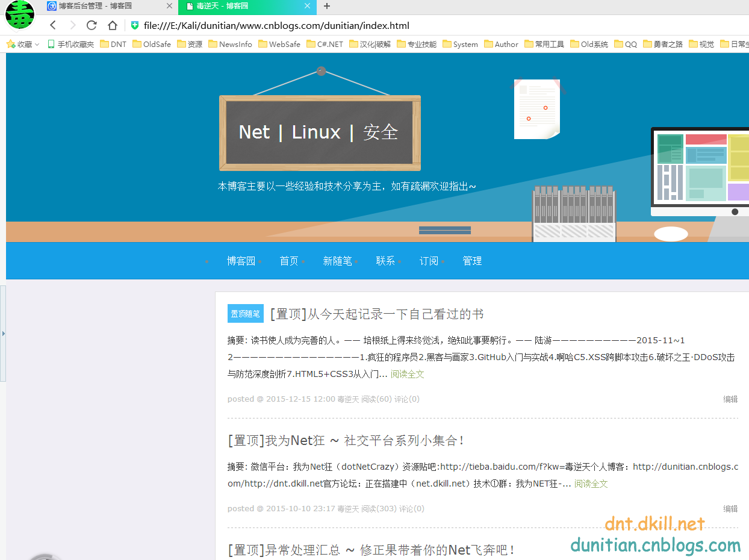The image size is (749, 560).
Task: Open 联系 navigation menu item
Action: (385, 261)
